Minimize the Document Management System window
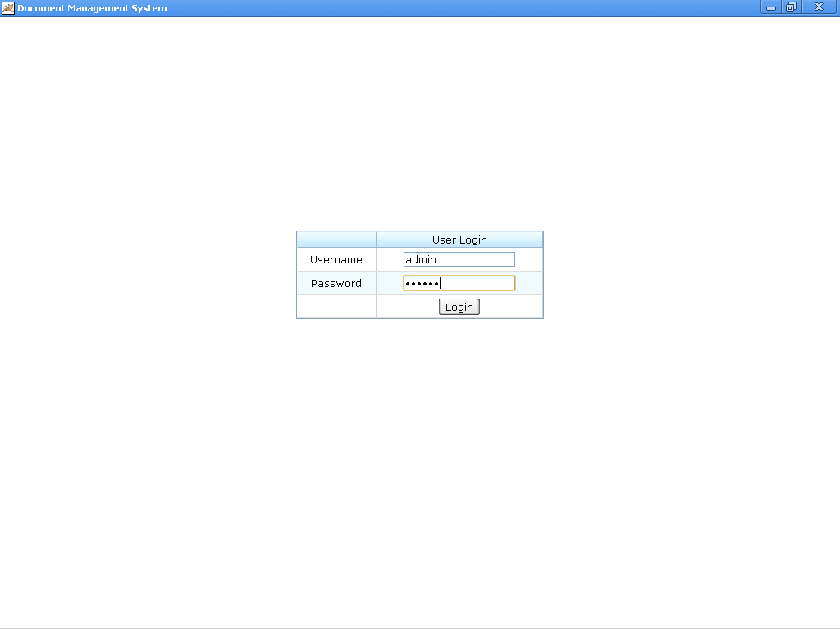The width and height of the screenshot is (840, 630). tap(770, 7)
